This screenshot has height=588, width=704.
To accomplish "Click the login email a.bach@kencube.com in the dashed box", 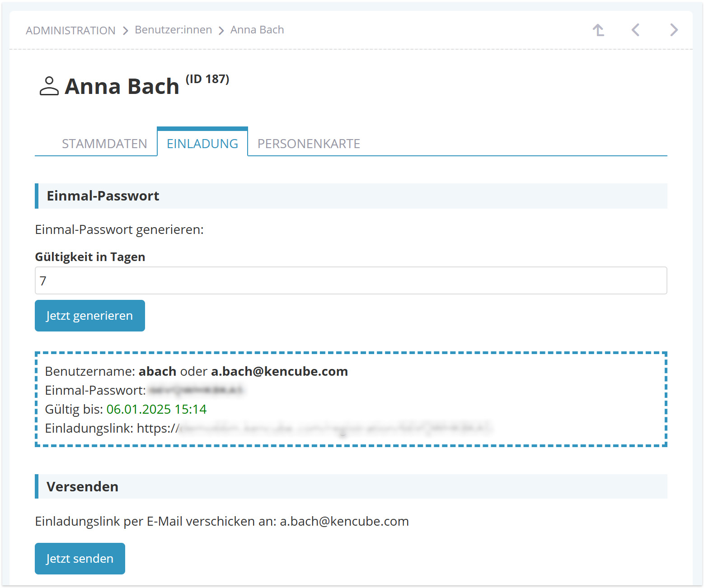I will [x=279, y=371].
